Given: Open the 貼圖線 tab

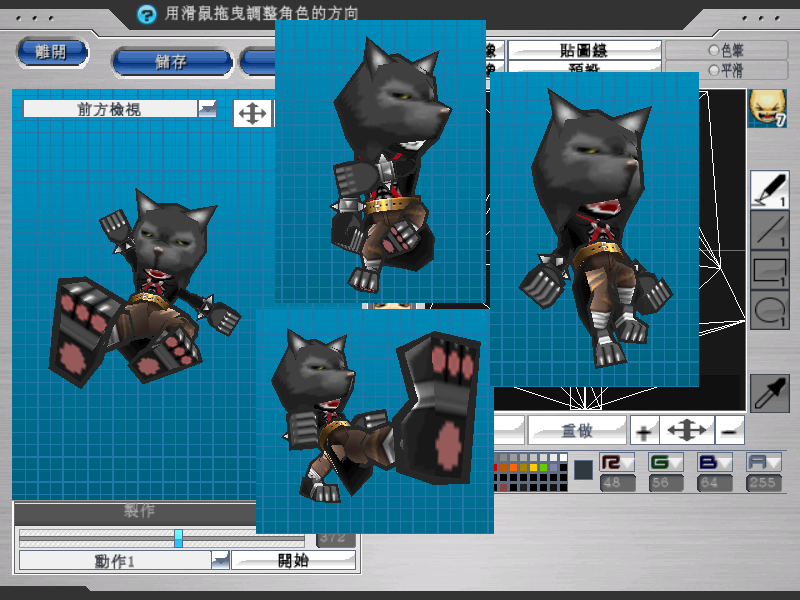Looking at the screenshot, I should tap(584, 50).
